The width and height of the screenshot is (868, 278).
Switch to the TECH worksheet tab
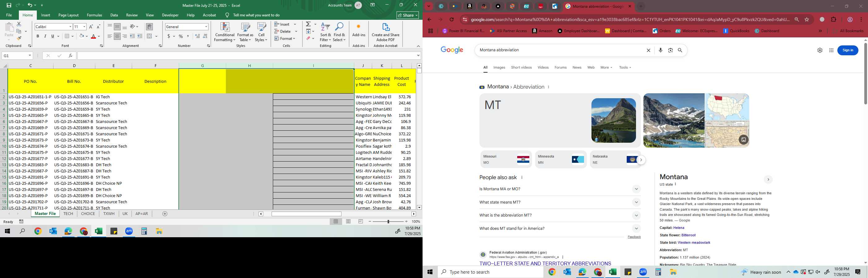coord(68,214)
